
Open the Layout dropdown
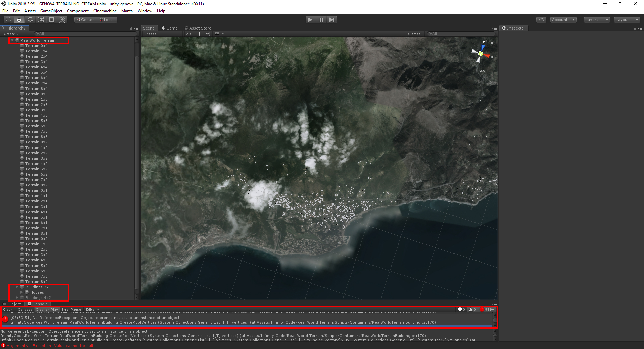click(627, 20)
